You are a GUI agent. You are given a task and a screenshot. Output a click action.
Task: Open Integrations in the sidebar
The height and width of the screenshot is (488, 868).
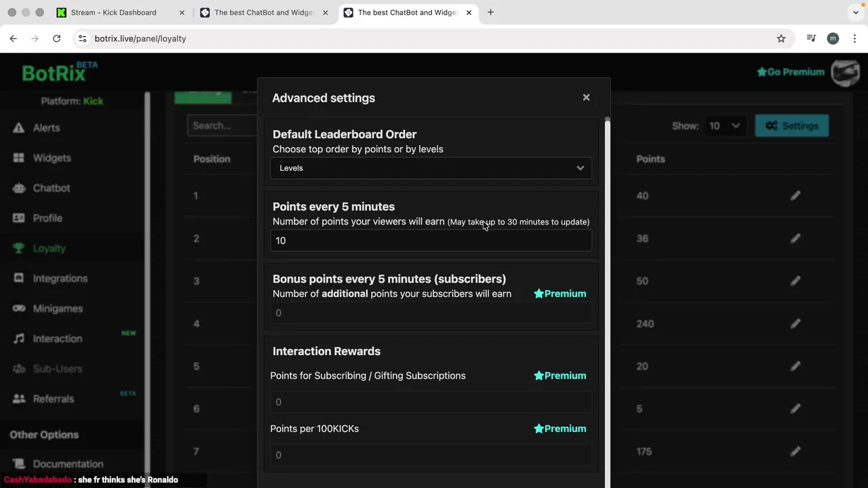pyautogui.click(x=60, y=279)
